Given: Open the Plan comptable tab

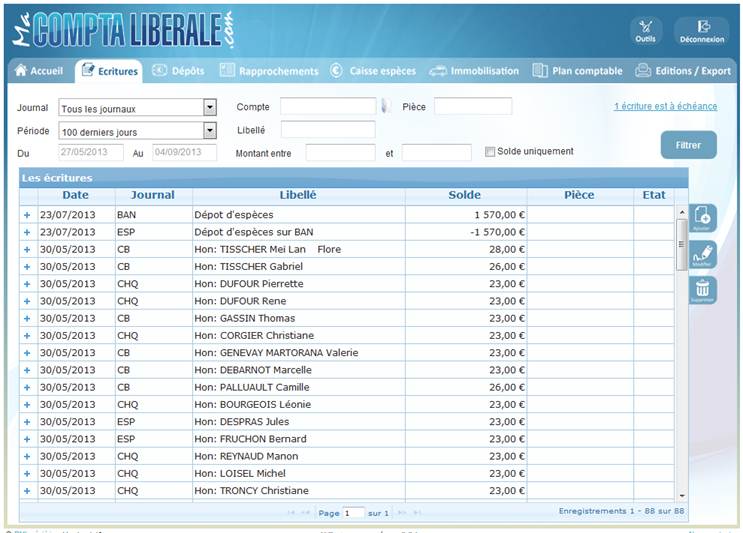Looking at the screenshot, I should point(577,71).
